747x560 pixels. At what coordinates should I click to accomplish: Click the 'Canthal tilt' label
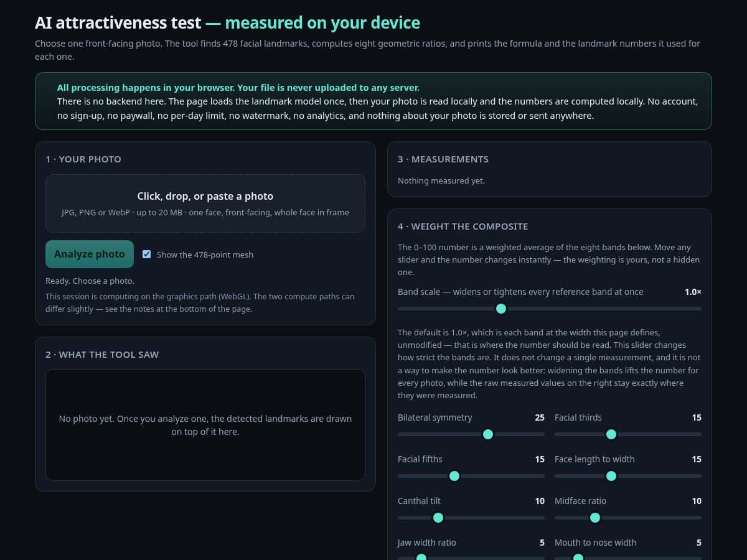pos(419,501)
